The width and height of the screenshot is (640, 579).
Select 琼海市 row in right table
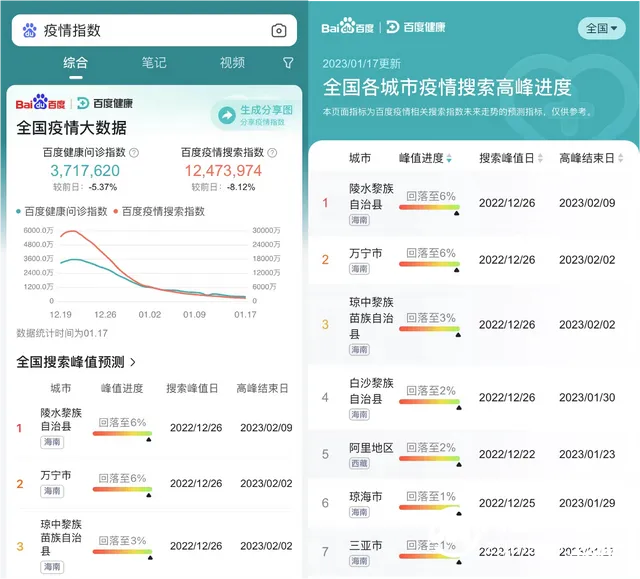point(473,503)
